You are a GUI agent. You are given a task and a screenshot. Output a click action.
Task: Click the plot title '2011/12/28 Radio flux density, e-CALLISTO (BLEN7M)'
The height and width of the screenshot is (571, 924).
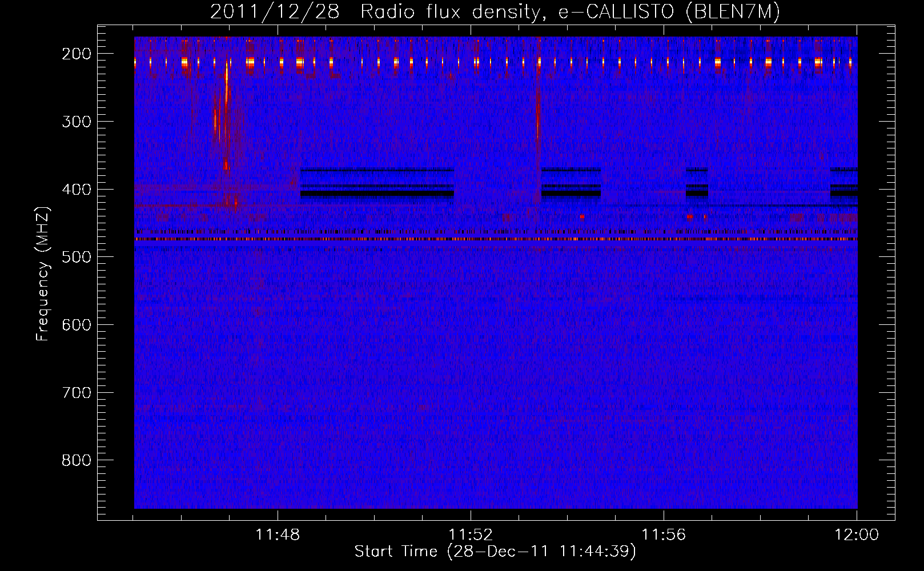click(x=495, y=12)
